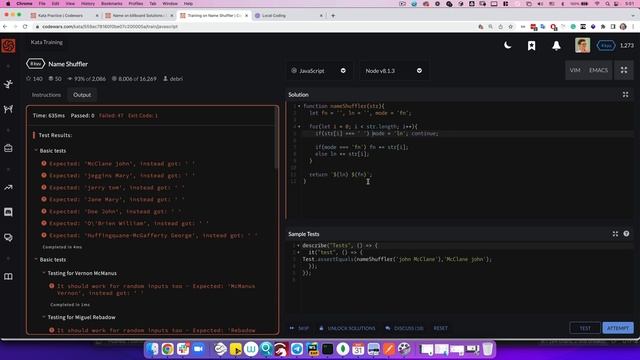Open the bookmarked kata collections icon
Viewport: 640px width, 360px height.
pyautogui.click(x=531, y=46)
